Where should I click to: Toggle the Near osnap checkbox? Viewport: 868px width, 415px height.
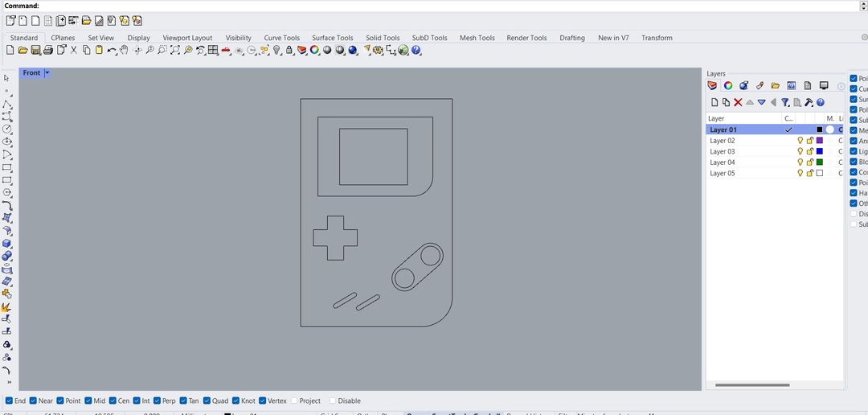pos(33,401)
